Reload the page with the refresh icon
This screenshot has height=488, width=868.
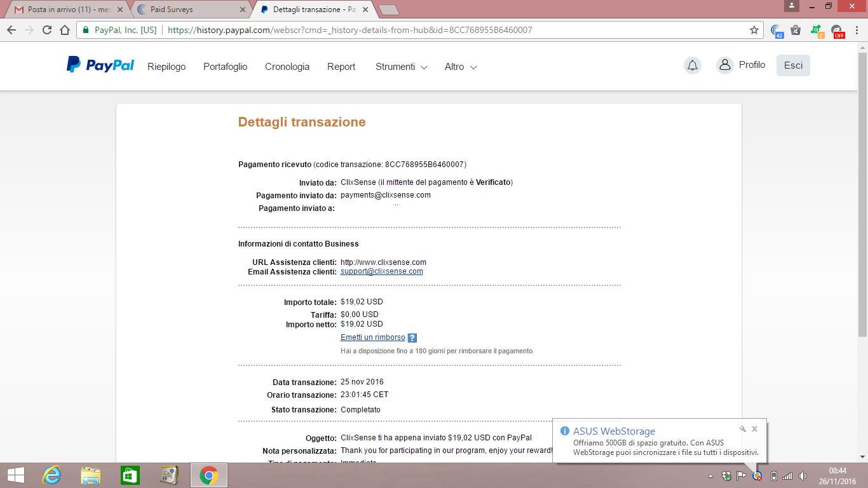coord(47,30)
